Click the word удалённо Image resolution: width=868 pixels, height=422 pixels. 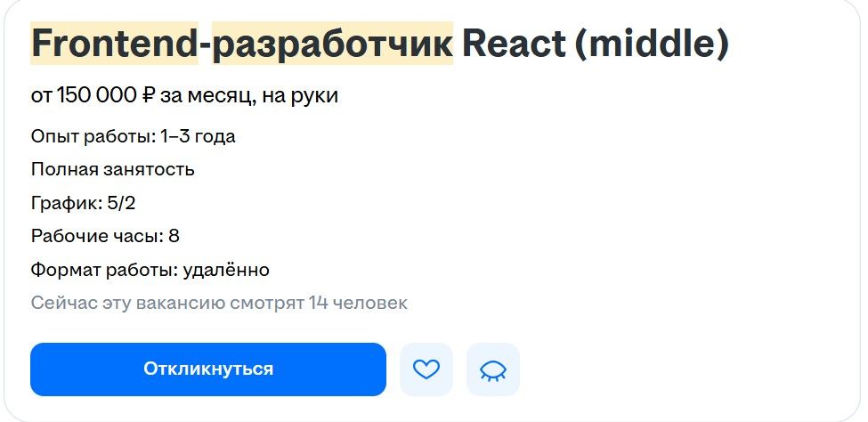tap(226, 271)
